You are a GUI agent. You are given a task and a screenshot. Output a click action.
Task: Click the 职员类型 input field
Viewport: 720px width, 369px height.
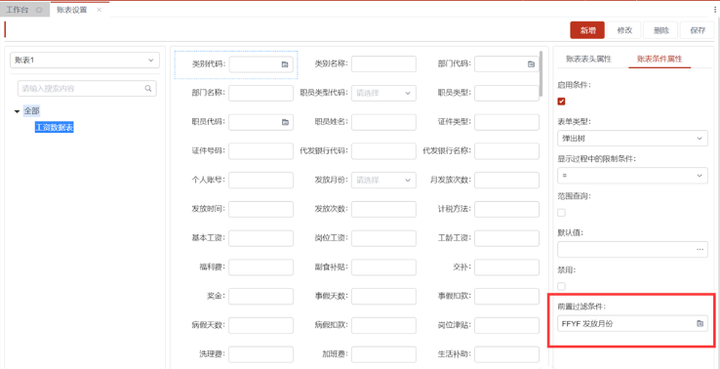click(x=507, y=93)
